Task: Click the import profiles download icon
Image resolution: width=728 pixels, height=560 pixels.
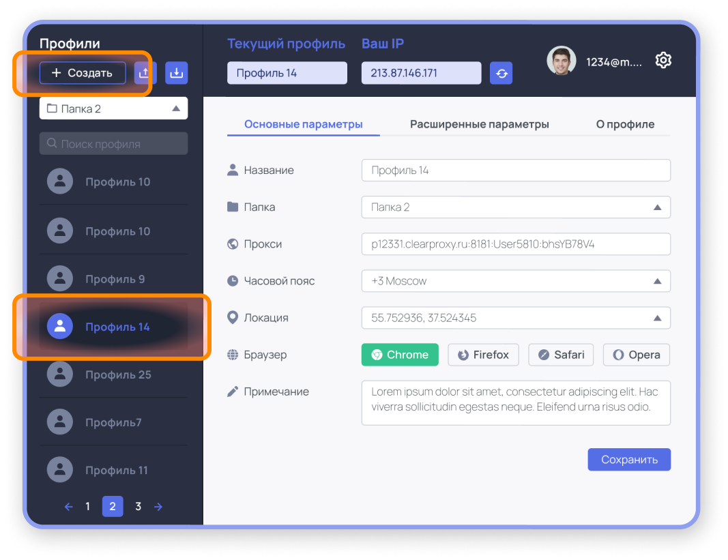Action: pyautogui.click(x=177, y=73)
